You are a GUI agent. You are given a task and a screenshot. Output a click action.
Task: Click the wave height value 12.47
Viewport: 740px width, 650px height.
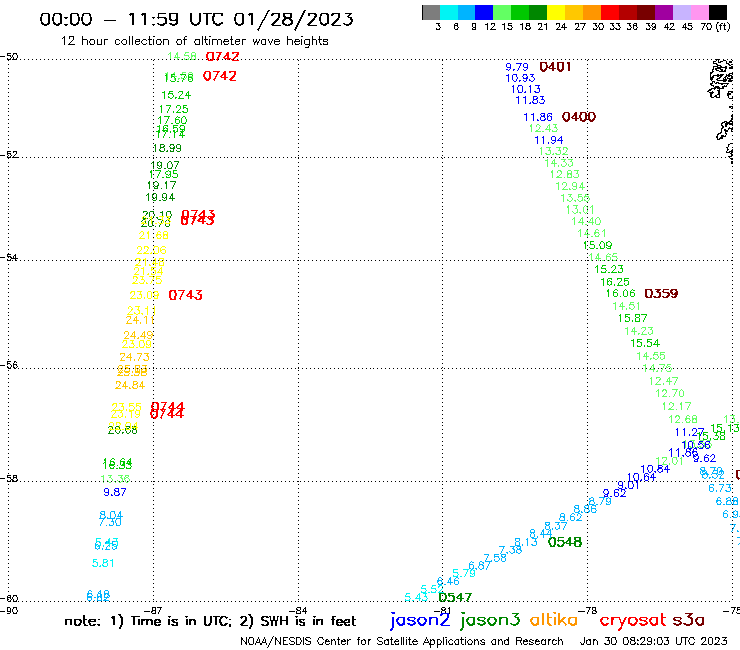[x=664, y=381]
